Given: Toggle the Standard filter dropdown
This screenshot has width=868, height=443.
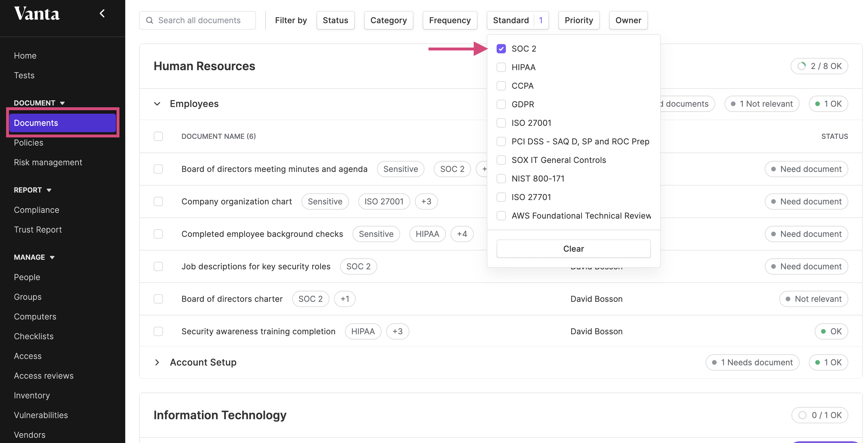Looking at the screenshot, I should 517,20.
